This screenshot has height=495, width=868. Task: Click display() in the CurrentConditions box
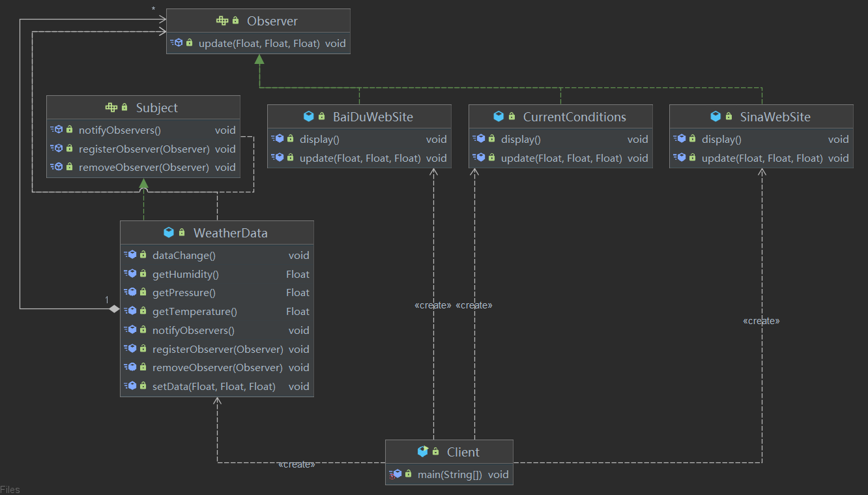point(521,139)
